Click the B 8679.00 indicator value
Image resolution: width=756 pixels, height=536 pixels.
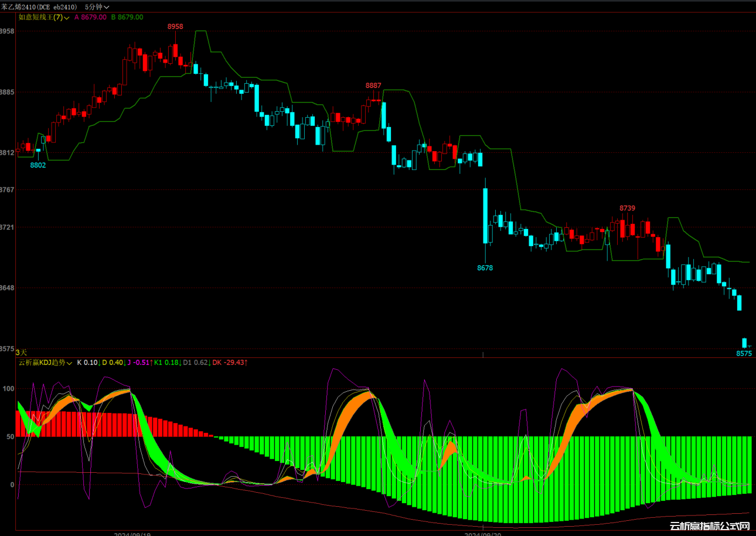click(x=127, y=18)
